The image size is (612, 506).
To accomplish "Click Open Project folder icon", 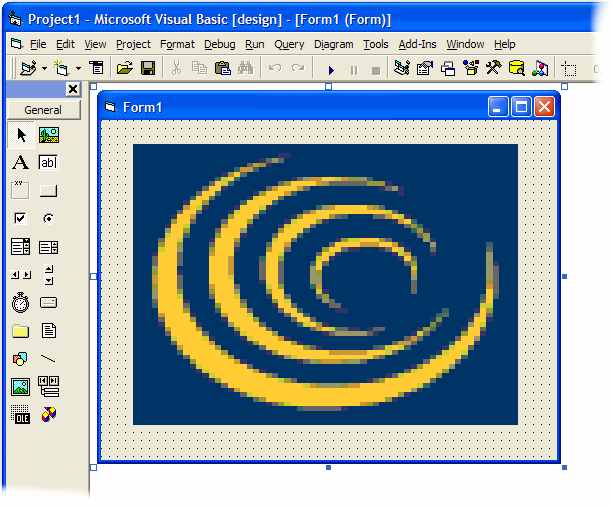I will point(125,68).
